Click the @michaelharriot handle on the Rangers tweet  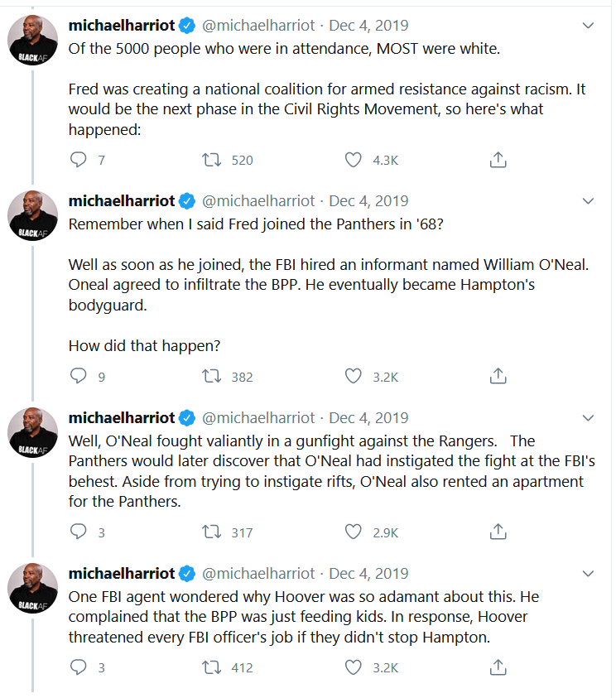(258, 418)
